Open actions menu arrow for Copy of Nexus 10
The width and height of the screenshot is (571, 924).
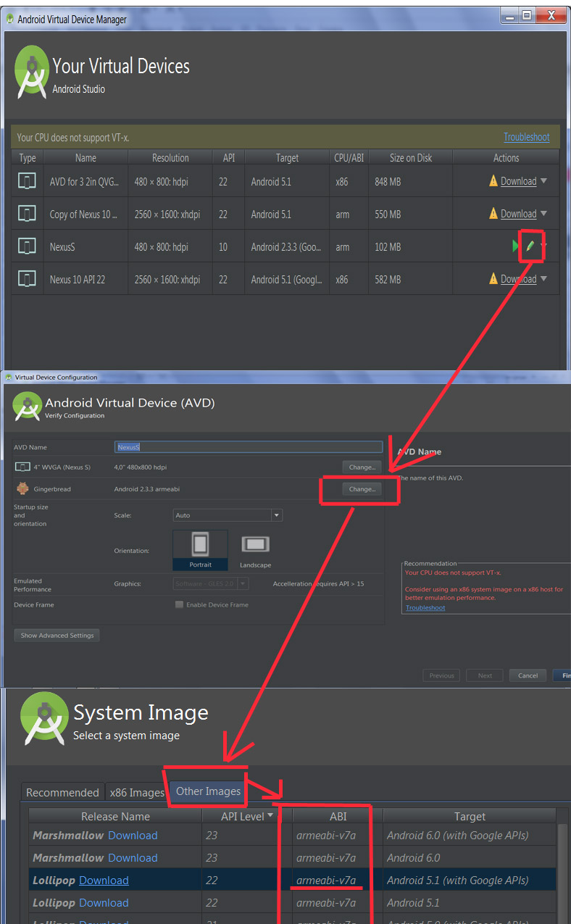pyautogui.click(x=543, y=214)
